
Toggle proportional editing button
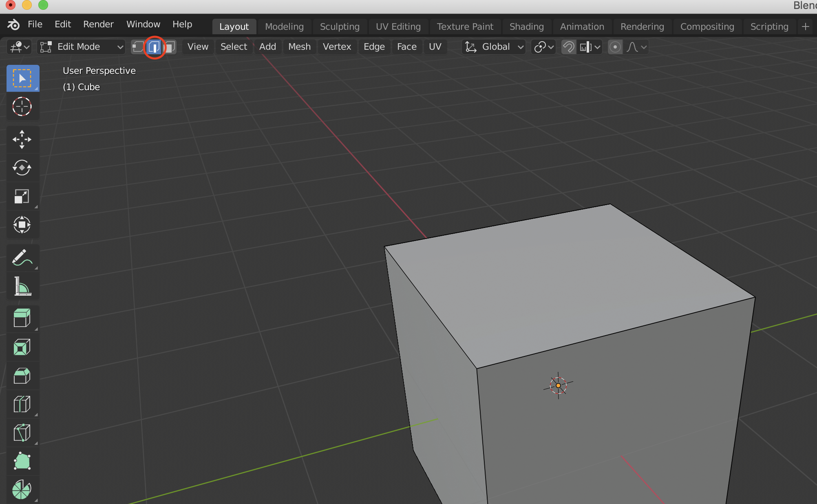[x=615, y=47]
